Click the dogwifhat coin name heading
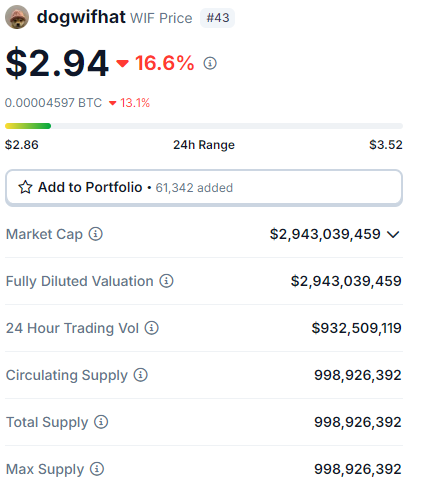Screen dimensions: 426x489 tap(81, 17)
